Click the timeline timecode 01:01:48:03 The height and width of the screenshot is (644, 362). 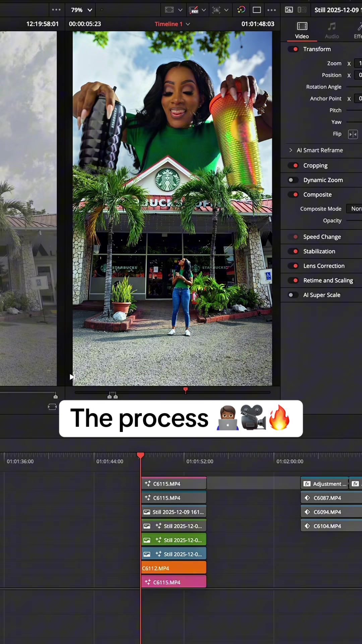coord(258,24)
